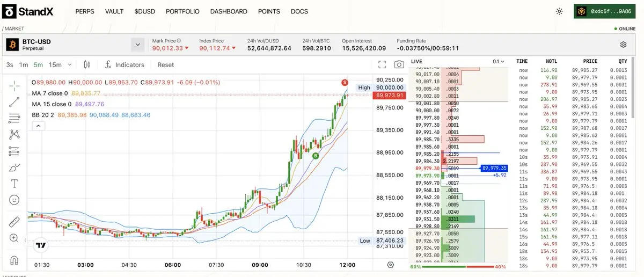Click trade row with NOTL 116.98
This screenshot has height=277, width=644.
tap(573, 70)
